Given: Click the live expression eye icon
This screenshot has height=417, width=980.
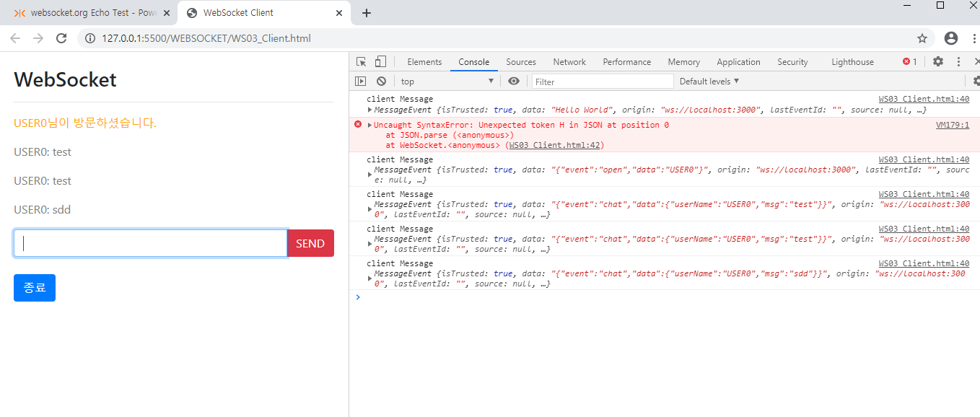Looking at the screenshot, I should 513,82.
